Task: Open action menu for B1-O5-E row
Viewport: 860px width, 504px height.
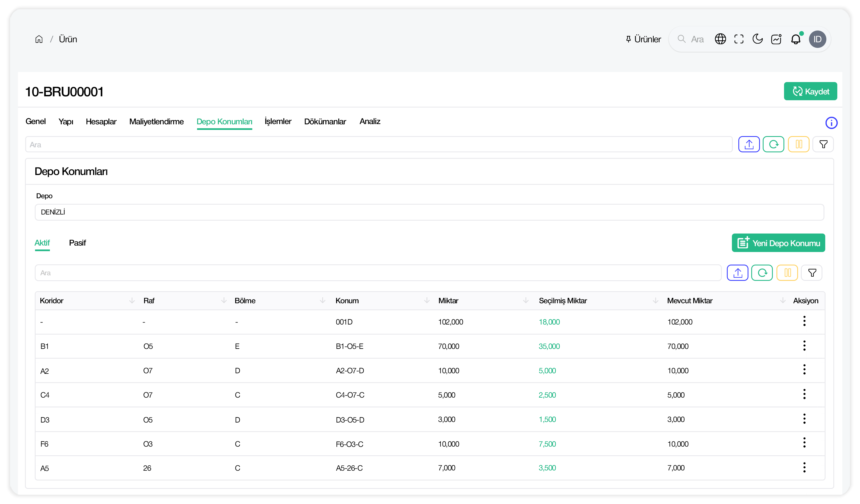Action: [804, 346]
